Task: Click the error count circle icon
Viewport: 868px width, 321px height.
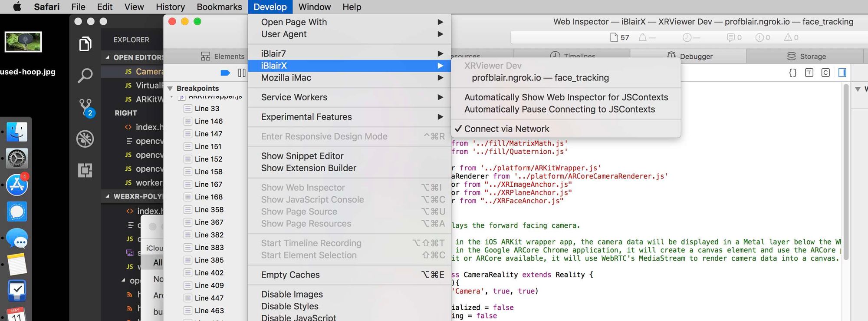Action: coord(763,37)
